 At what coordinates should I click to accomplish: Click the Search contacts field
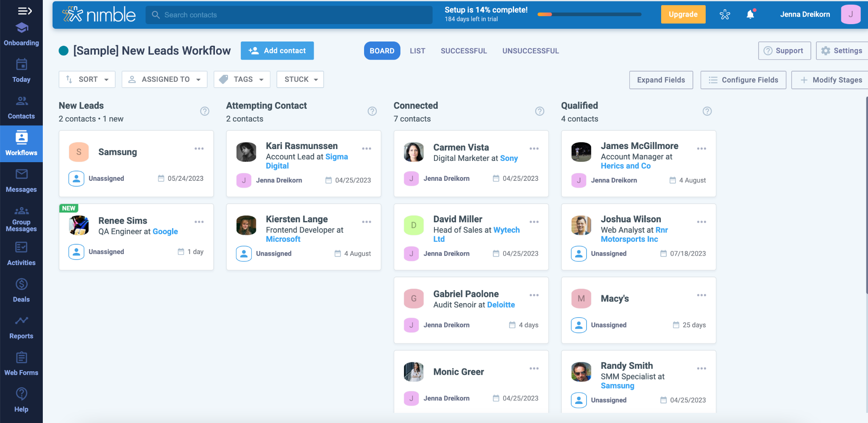(289, 15)
